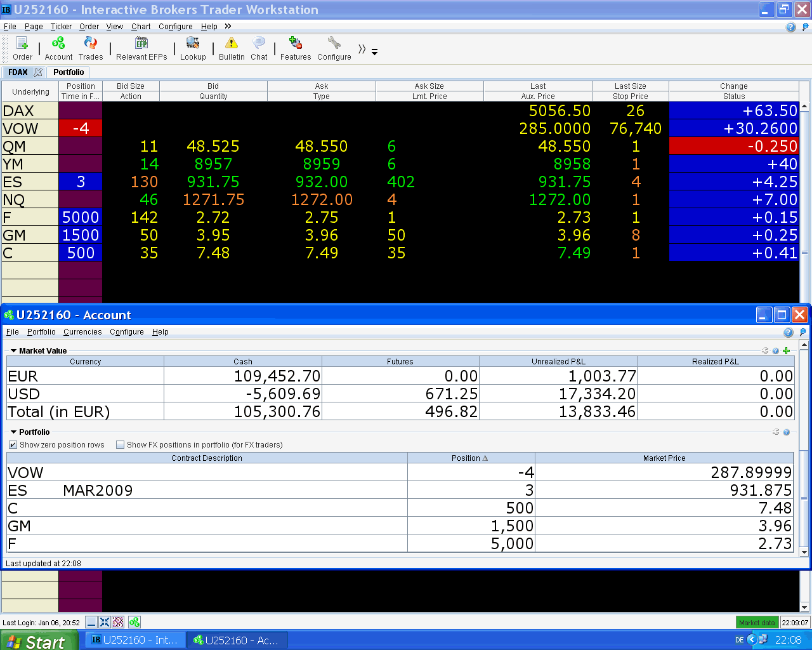The image size is (812, 650).
Task: Click the green account icon in status bar
Action: pos(134,622)
